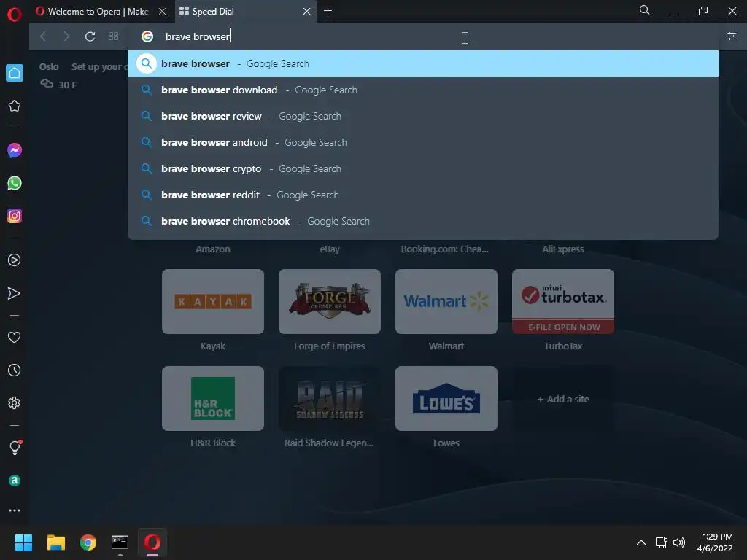Open the green 'a' sidebar app icon

point(15,481)
